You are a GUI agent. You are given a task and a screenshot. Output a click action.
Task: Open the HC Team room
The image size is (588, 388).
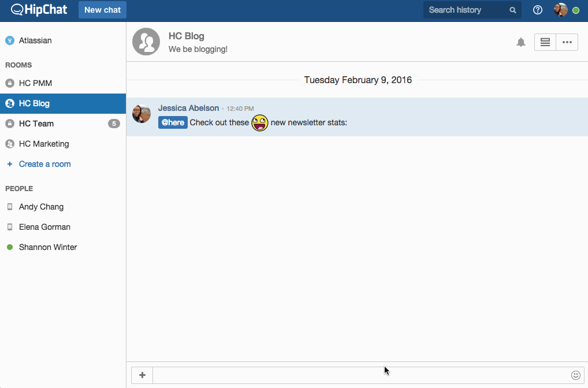tap(63, 124)
